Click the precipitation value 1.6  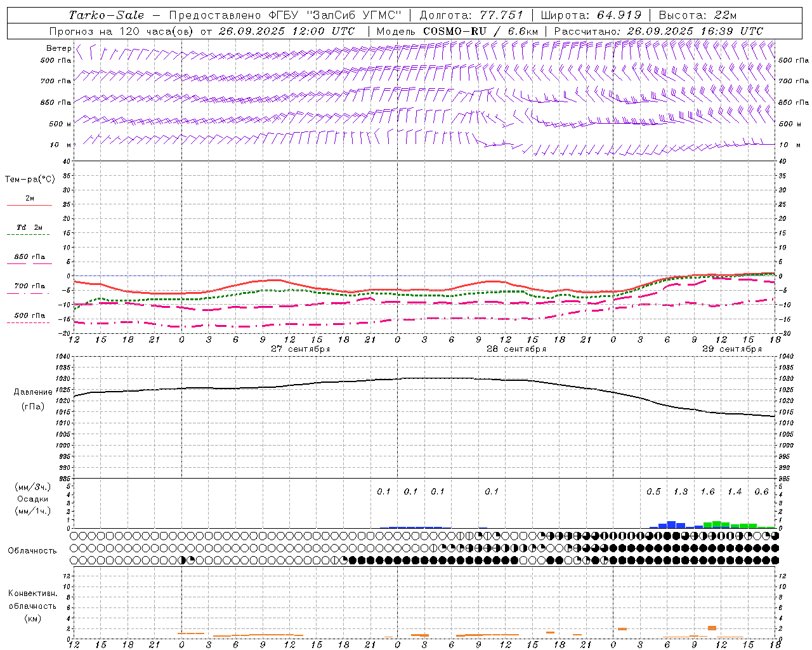707,492
